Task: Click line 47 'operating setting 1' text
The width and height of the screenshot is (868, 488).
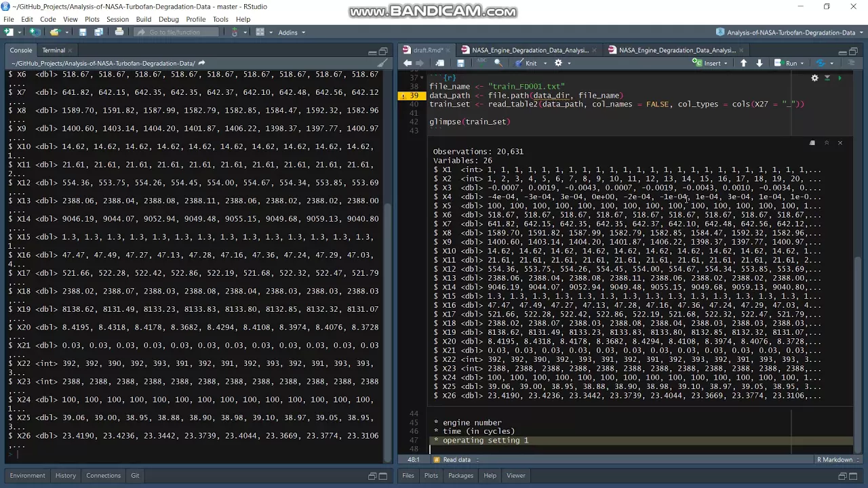Action: pos(486,441)
